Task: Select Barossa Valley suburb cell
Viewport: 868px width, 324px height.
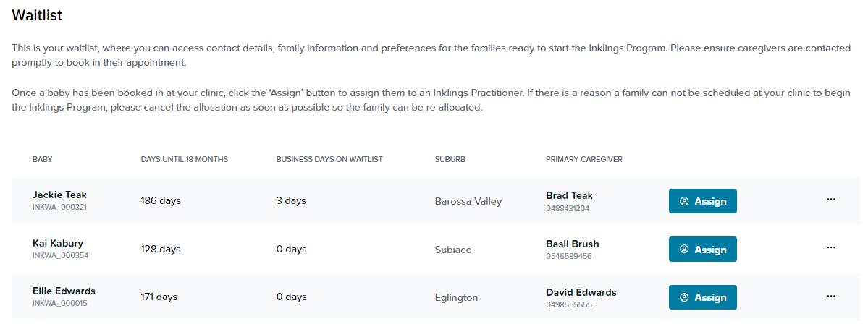Action: point(468,201)
